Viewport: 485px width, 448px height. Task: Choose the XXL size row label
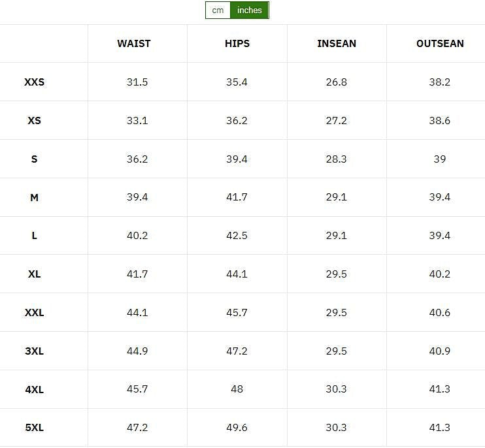(35, 313)
